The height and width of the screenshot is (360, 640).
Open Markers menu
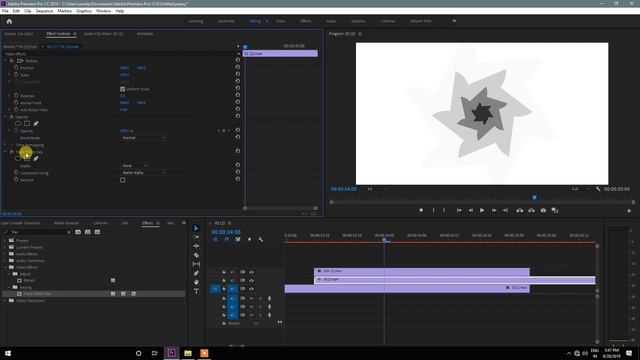tap(64, 11)
